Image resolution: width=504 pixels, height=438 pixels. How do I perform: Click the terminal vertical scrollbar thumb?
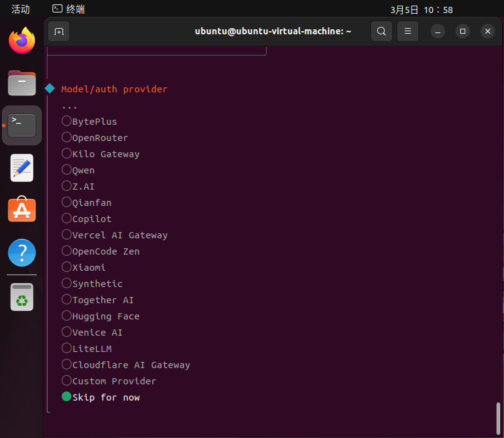pos(498,418)
